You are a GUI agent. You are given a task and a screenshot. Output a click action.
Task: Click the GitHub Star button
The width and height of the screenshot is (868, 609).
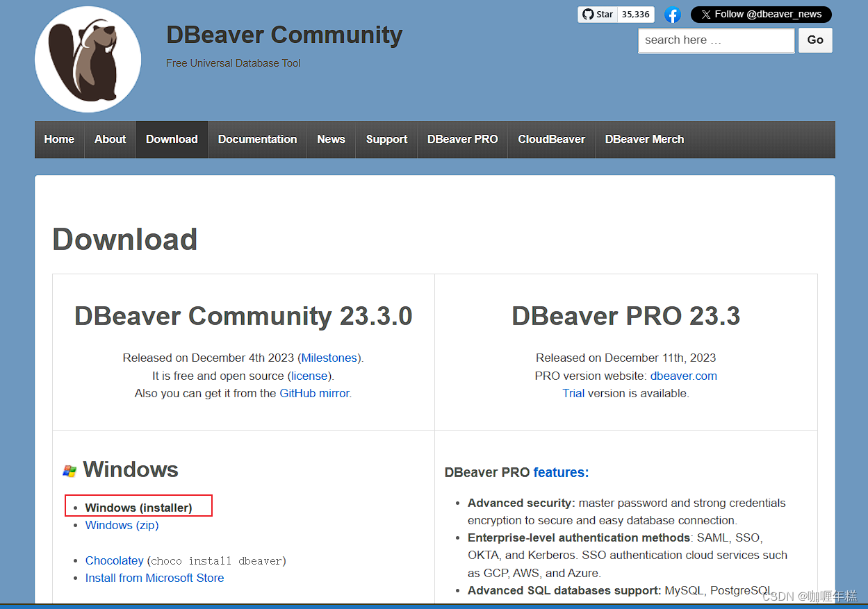point(598,15)
